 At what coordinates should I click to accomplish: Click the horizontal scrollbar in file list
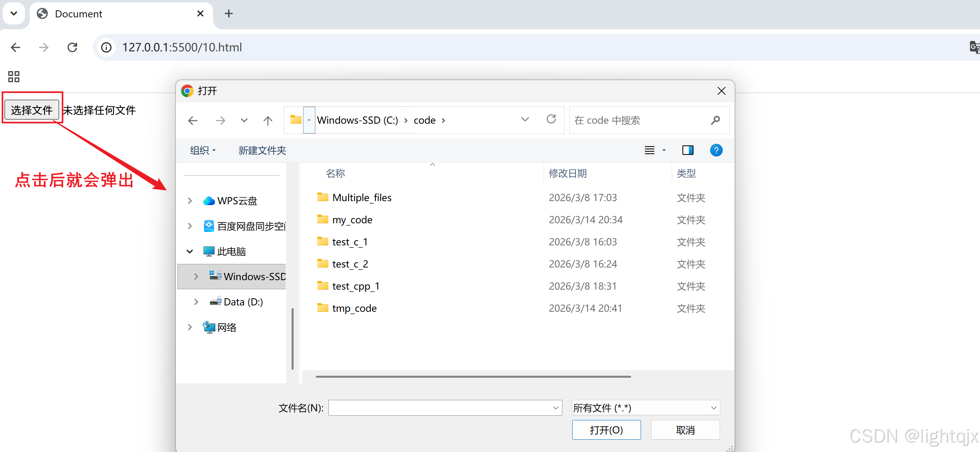click(473, 377)
